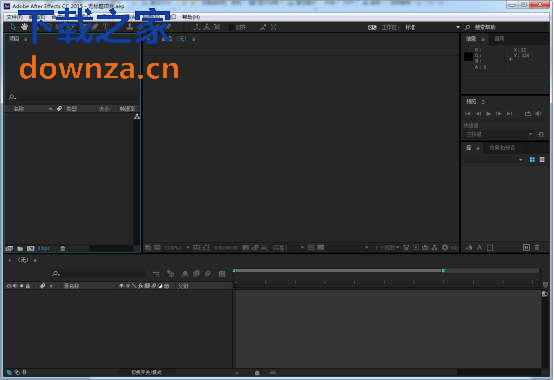The width and height of the screenshot is (554, 380).
Task: Jump to last frame in Preview panel
Action: point(509,114)
